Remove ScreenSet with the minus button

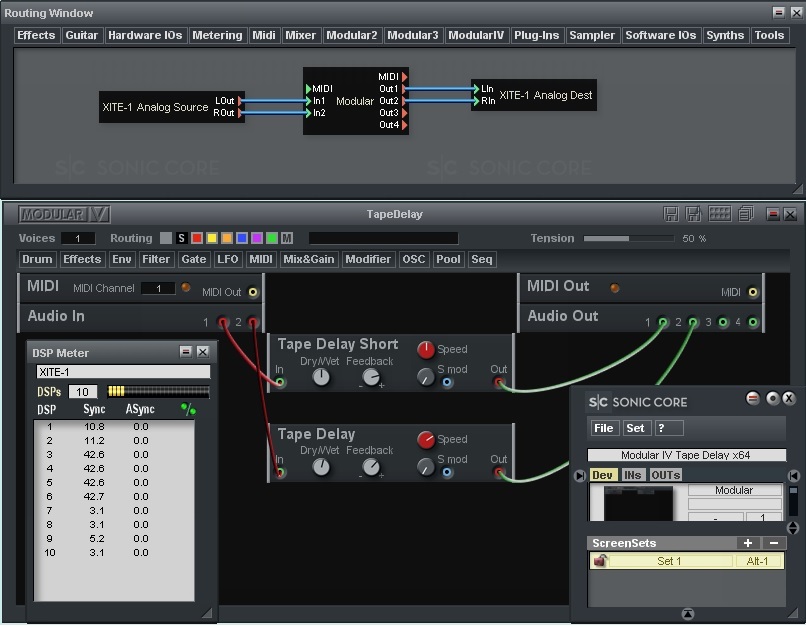(x=773, y=543)
